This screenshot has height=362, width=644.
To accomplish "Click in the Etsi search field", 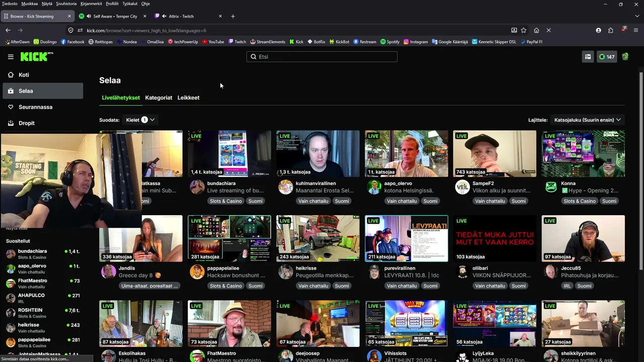I will coord(322,57).
